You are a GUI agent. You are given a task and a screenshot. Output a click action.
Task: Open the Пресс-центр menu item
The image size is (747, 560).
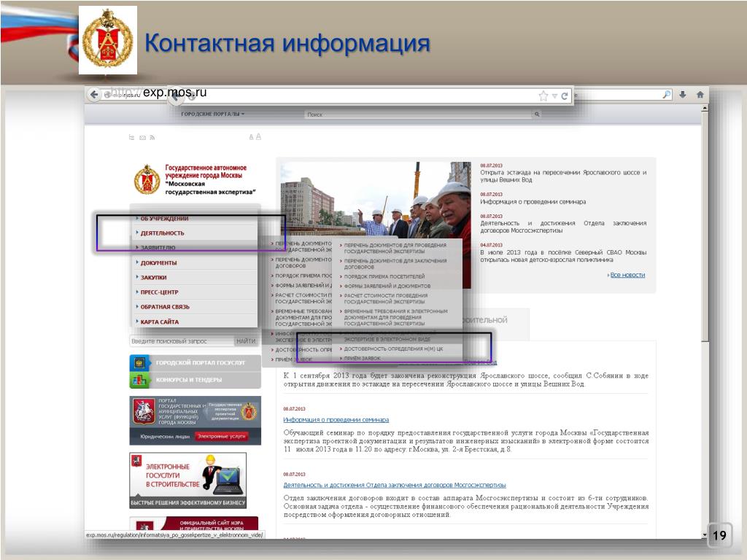pyautogui.click(x=158, y=292)
